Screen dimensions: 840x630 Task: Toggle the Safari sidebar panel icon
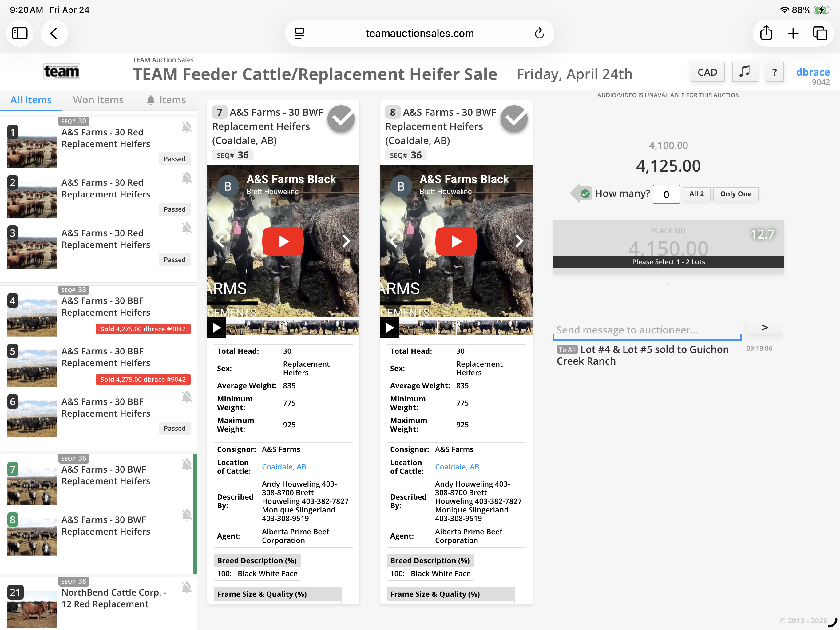pyautogui.click(x=20, y=34)
